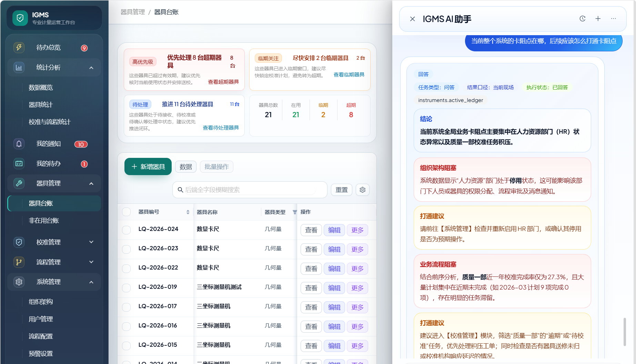
Task: Close the IGMS AI助手 panel
Action: [x=412, y=19]
